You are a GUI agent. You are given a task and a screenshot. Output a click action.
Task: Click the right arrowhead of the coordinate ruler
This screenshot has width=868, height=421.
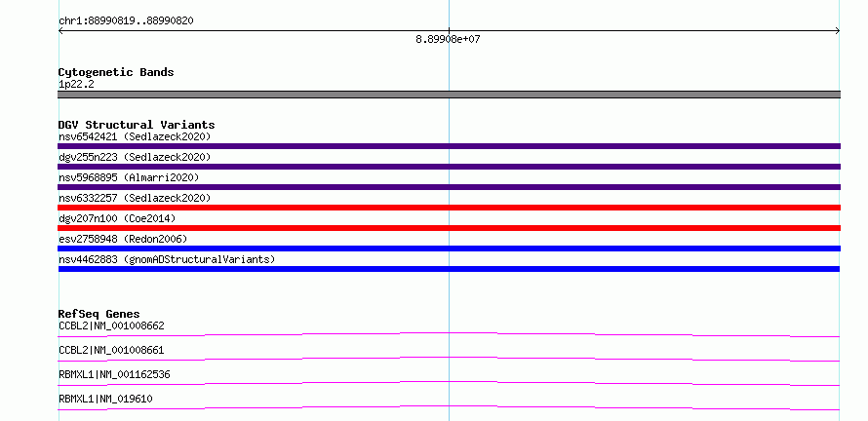(x=837, y=31)
